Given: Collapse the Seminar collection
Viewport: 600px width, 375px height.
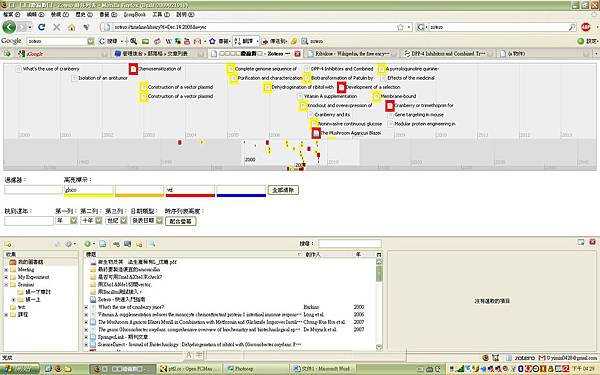Looking at the screenshot, I should coord(6,285).
